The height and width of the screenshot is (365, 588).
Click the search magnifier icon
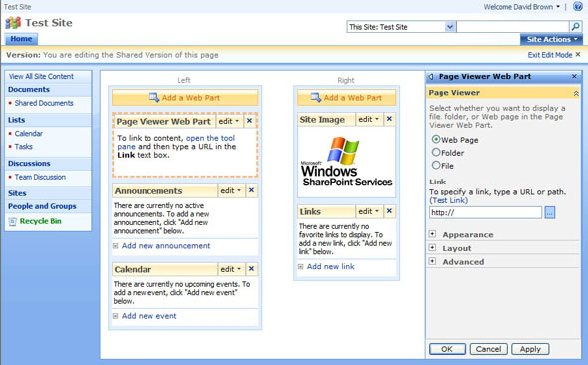pos(575,27)
